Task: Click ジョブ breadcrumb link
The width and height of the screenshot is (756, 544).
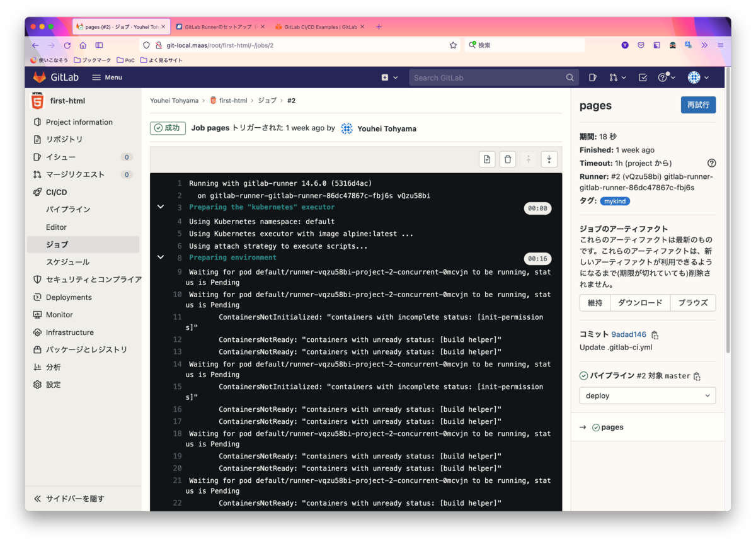Action: click(267, 101)
